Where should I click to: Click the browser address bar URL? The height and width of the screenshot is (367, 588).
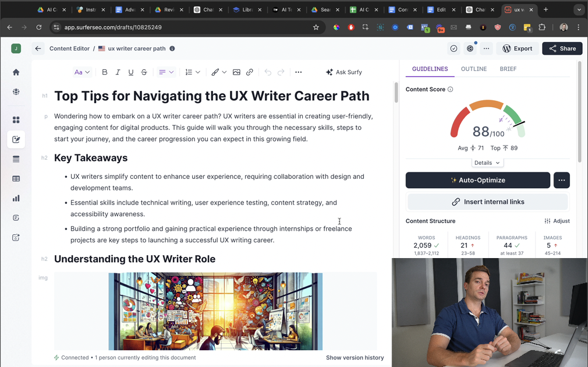[x=113, y=27]
